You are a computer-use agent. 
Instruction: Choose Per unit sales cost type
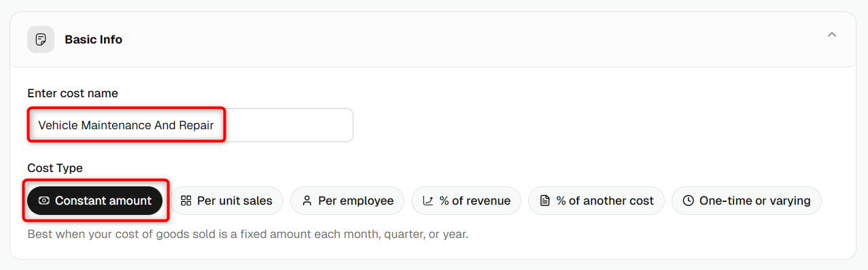[x=226, y=201]
